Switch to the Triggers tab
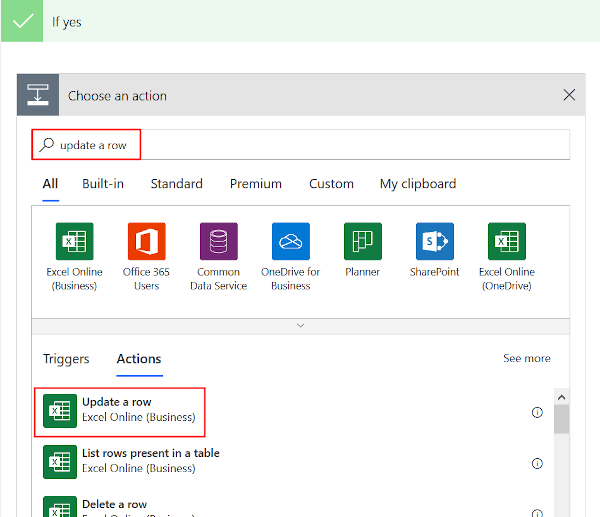This screenshot has height=517, width=600. point(66,359)
